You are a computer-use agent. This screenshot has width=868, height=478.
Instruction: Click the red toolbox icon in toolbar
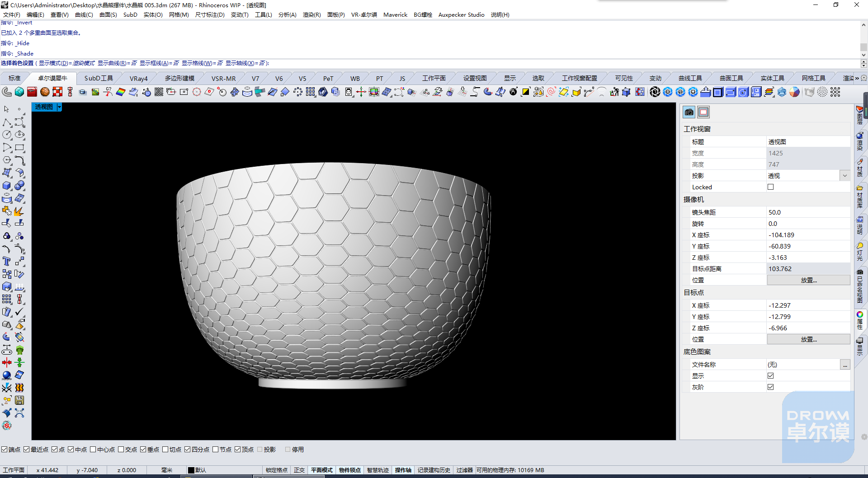click(32, 92)
